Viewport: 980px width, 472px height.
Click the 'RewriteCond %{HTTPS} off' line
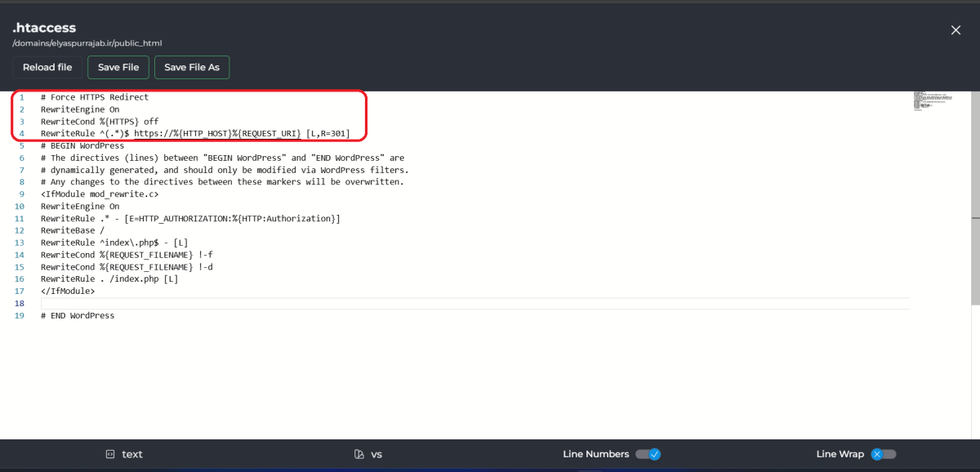click(100, 122)
